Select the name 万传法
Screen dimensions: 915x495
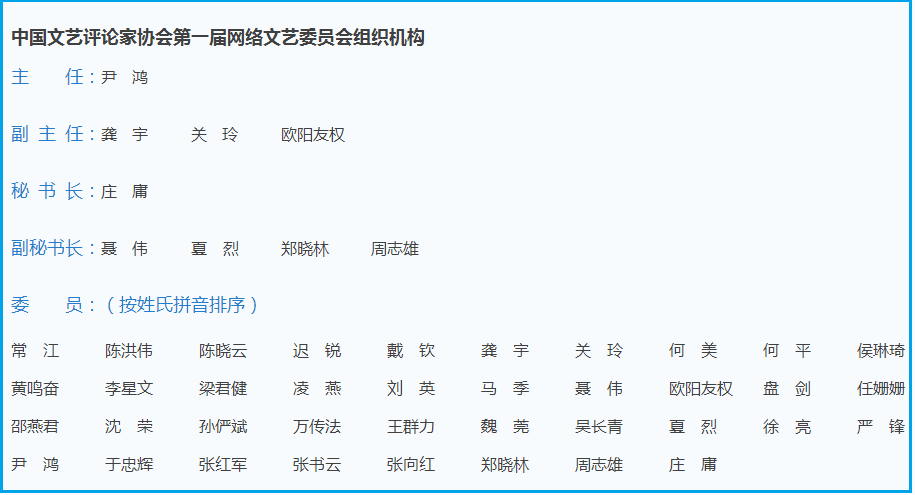point(317,427)
